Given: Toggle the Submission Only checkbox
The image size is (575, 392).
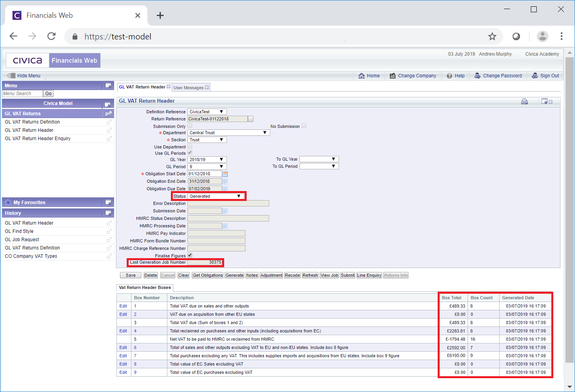Looking at the screenshot, I should [190, 126].
